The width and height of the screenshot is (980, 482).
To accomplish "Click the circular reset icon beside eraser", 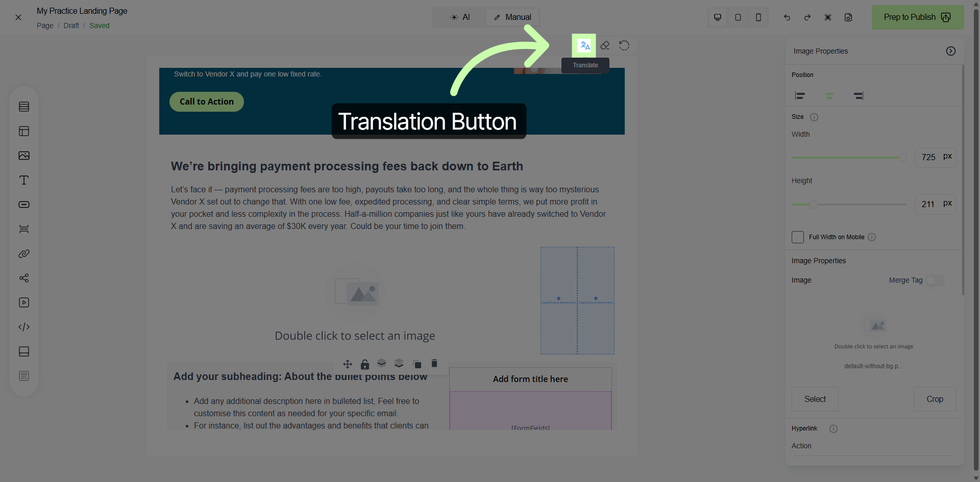I will pyautogui.click(x=624, y=46).
